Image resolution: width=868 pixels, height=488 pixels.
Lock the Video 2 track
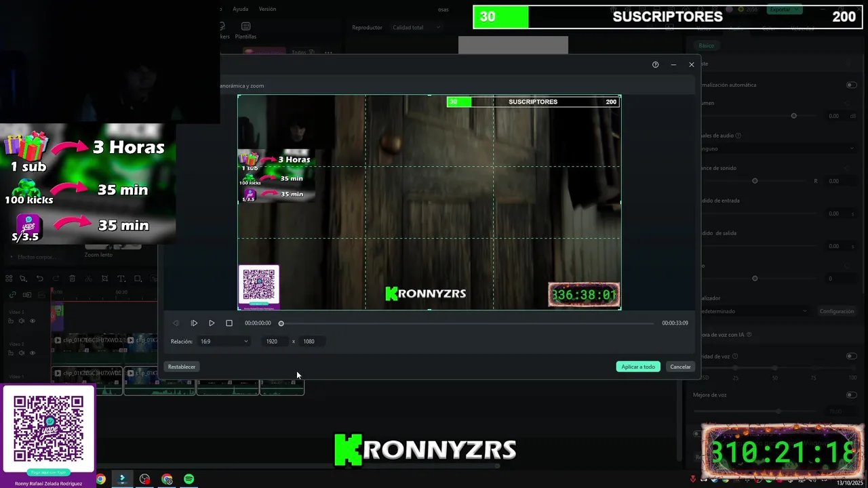point(10,353)
